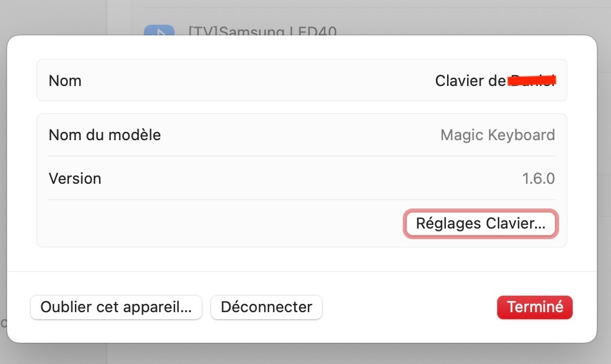
Task: Choose Oublier cet appareil…
Action: [116, 307]
